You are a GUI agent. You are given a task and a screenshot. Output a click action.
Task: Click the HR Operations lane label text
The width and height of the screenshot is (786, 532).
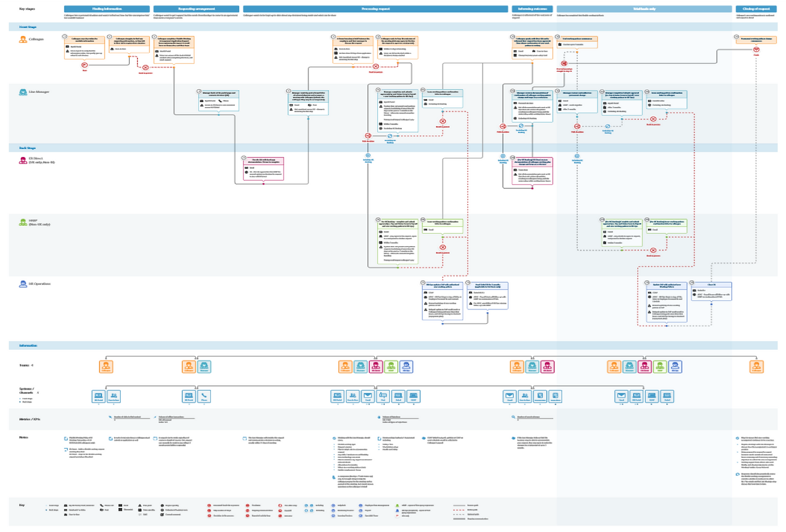40,284
